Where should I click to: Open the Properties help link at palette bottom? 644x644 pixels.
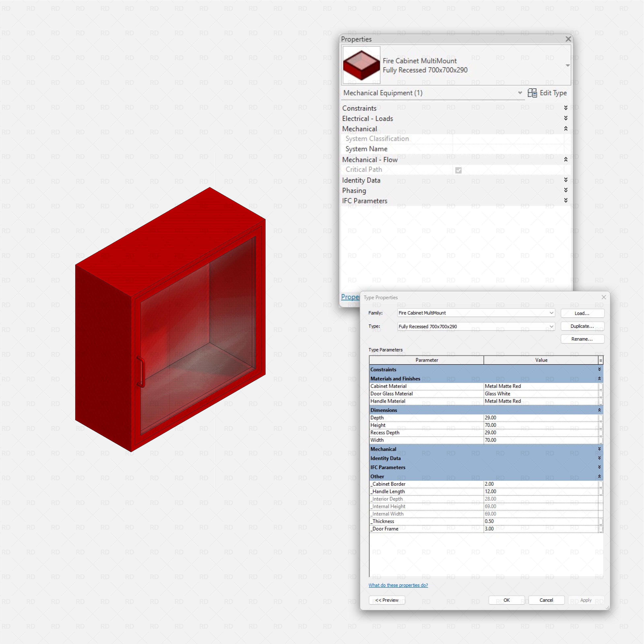click(x=350, y=297)
